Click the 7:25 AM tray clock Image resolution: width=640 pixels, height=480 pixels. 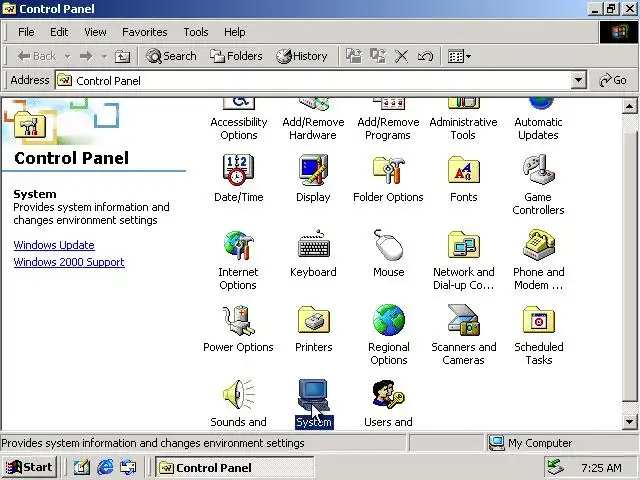[601, 467]
